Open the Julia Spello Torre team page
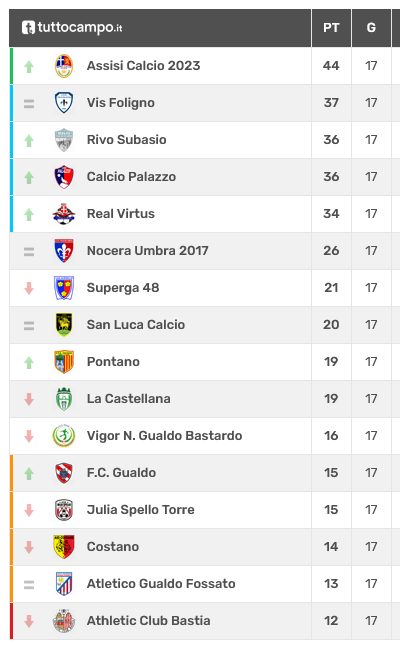The width and height of the screenshot is (400, 651). click(x=140, y=509)
